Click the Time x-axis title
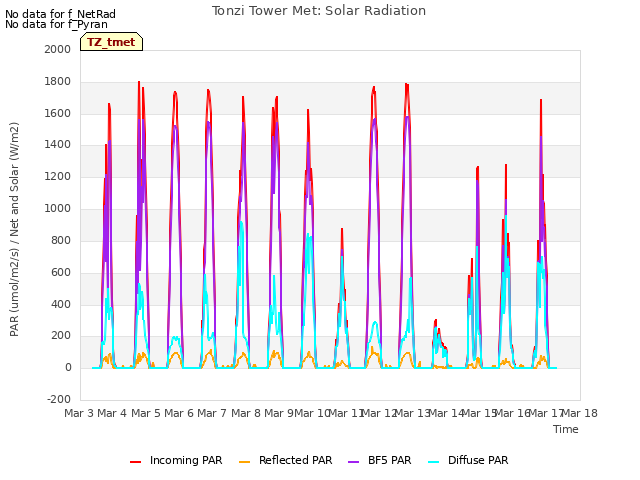640x480 pixels. click(566, 429)
